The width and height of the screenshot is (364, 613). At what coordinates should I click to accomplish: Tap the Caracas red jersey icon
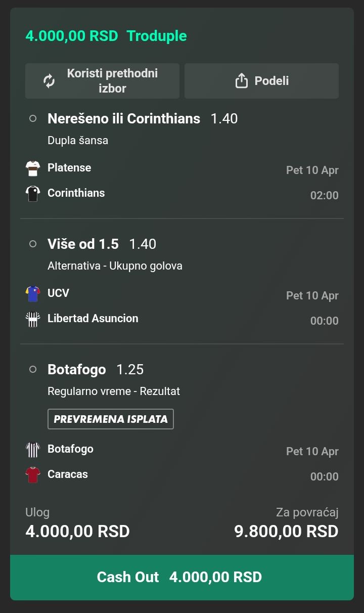pyautogui.click(x=33, y=474)
